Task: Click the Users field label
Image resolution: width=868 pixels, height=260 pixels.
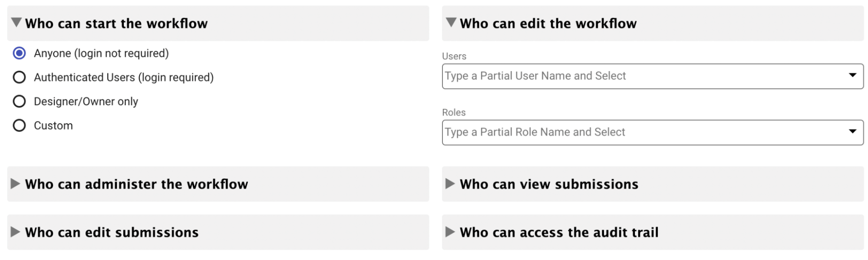Action: pos(454,56)
